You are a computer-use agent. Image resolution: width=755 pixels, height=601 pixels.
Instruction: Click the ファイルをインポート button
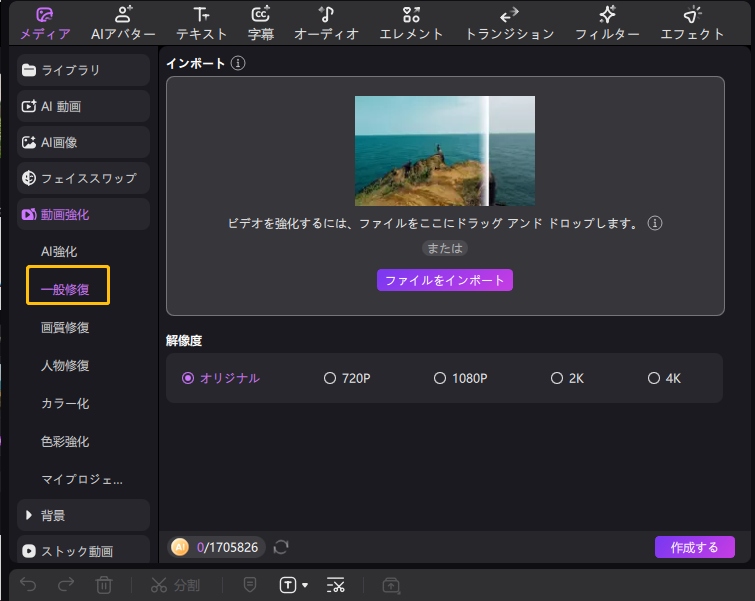click(x=444, y=280)
